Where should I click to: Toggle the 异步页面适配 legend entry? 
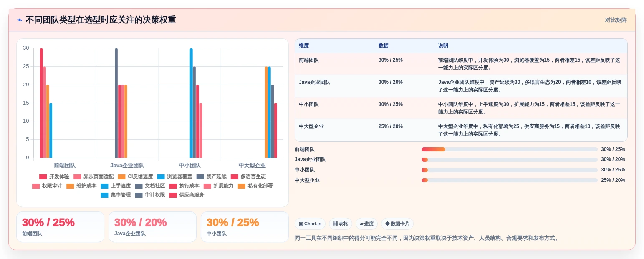(x=93, y=176)
